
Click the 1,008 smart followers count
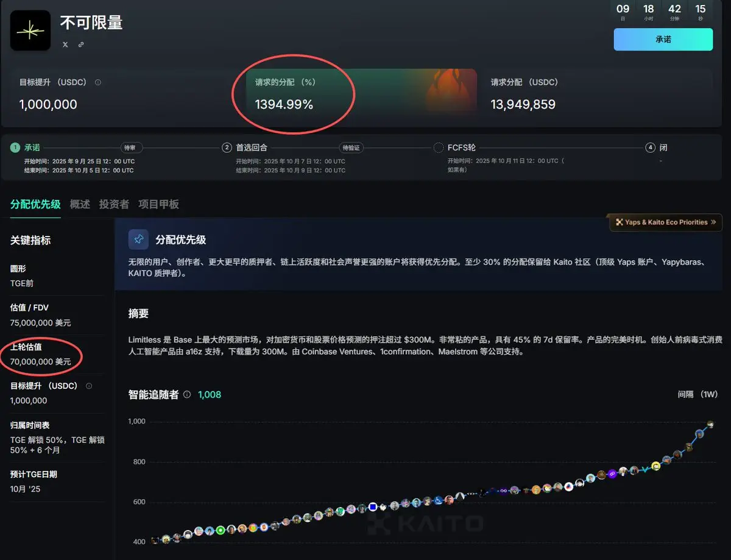[x=210, y=394]
